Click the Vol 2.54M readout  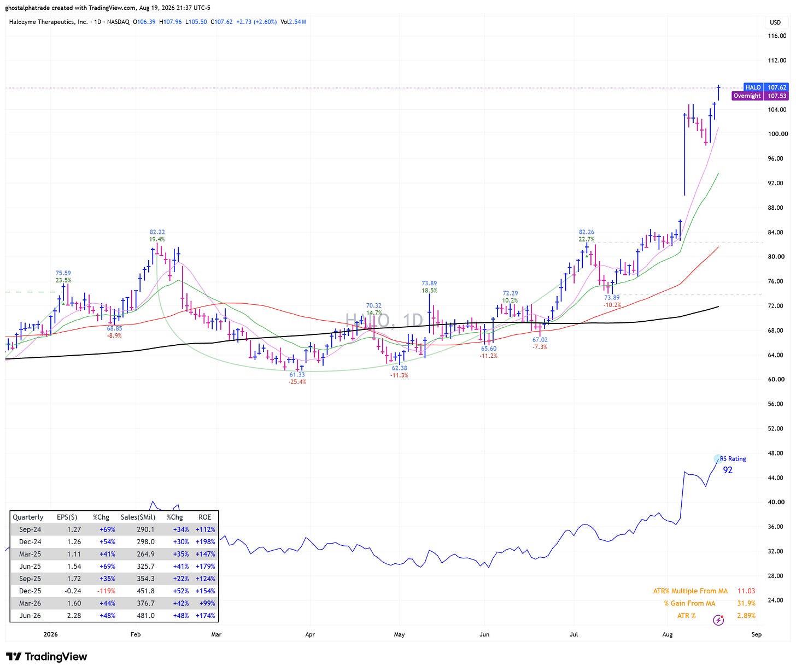pos(293,22)
